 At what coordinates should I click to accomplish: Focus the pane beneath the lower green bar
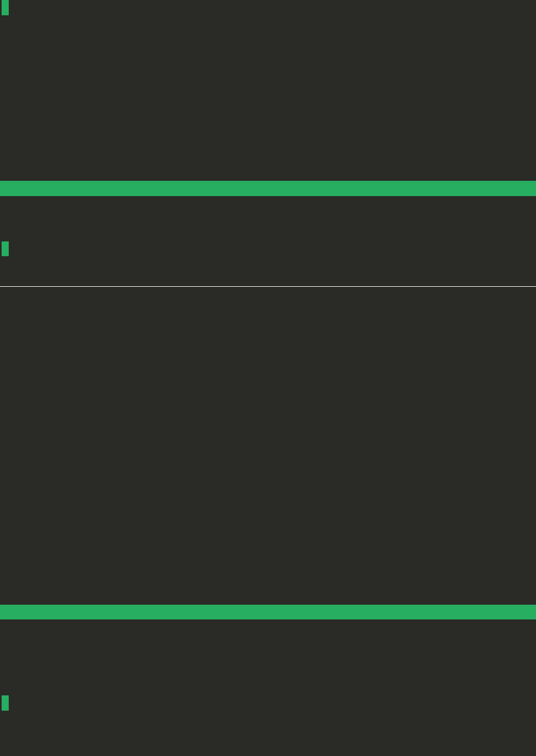[x=268, y=688]
